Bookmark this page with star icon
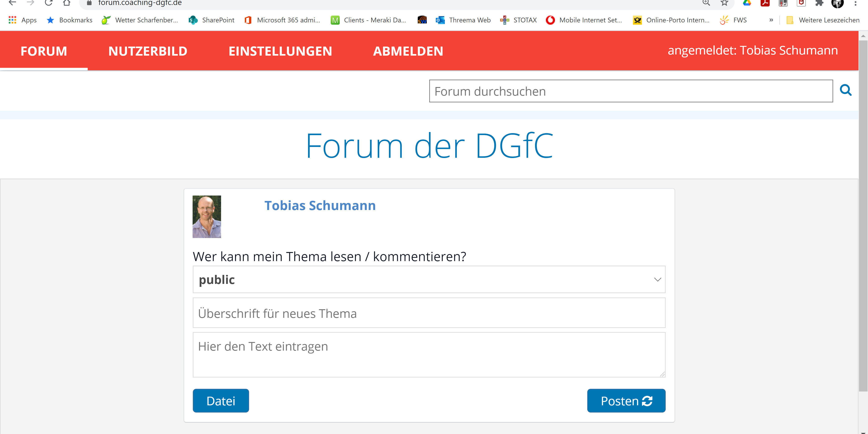This screenshot has width=868, height=434. [x=724, y=3]
